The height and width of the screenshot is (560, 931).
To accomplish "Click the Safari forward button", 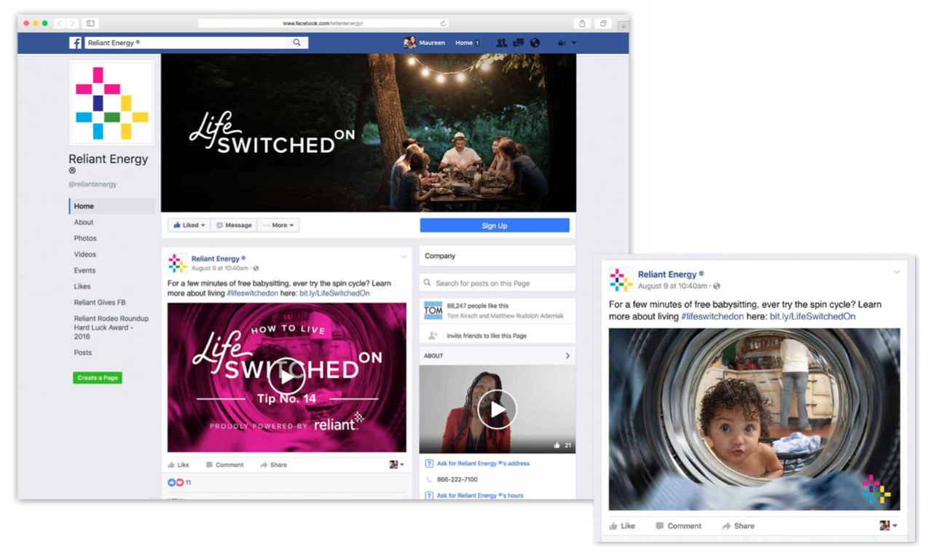I will [x=71, y=23].
